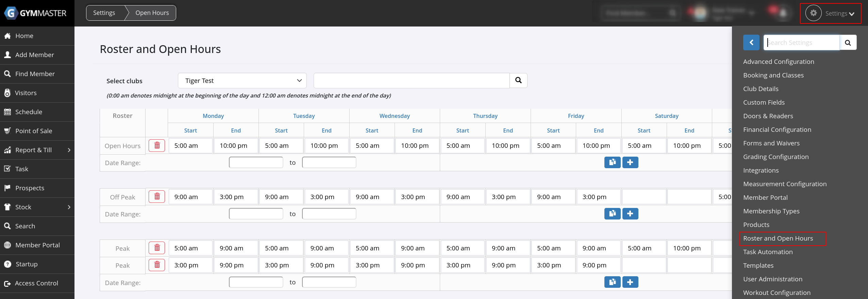Copy the Off Peak roster
Viewport: 868px width, 299px height.
pyautogui.click(x=612, y=214)
